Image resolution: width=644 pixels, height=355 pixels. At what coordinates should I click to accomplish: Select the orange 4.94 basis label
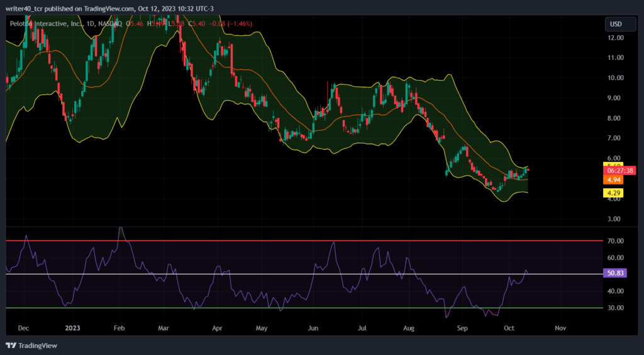[x=613, y=179]
